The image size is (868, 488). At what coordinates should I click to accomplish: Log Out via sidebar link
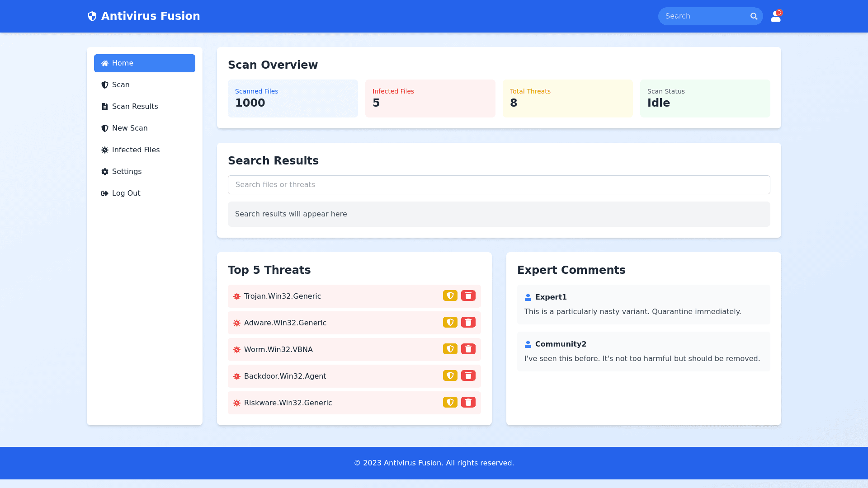[144, 193]
